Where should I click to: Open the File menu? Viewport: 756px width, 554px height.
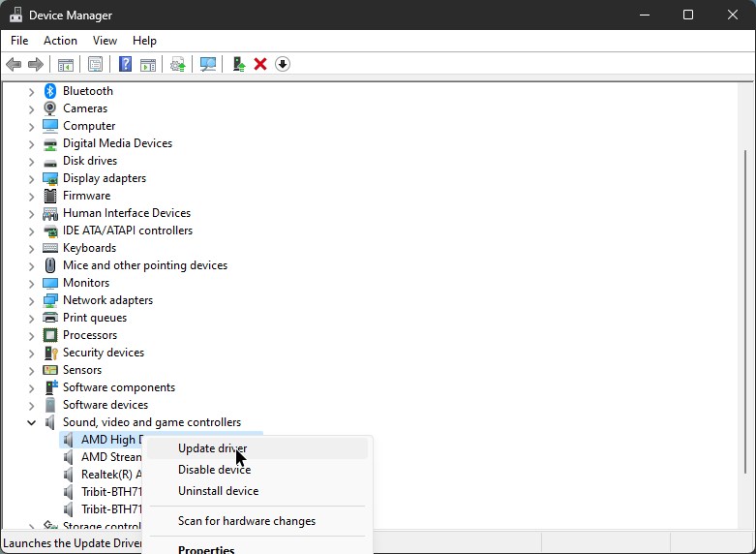19,41
